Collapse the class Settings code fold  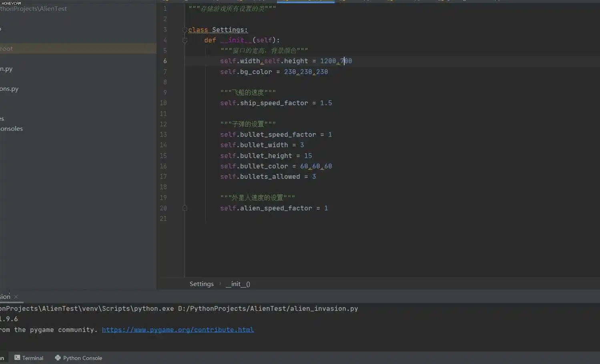(x=185, y=30)
